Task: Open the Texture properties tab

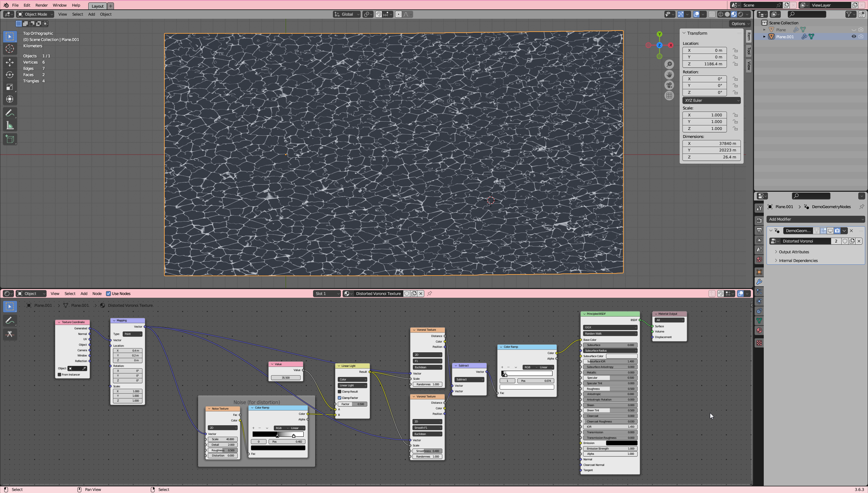Action: (759, 343)
